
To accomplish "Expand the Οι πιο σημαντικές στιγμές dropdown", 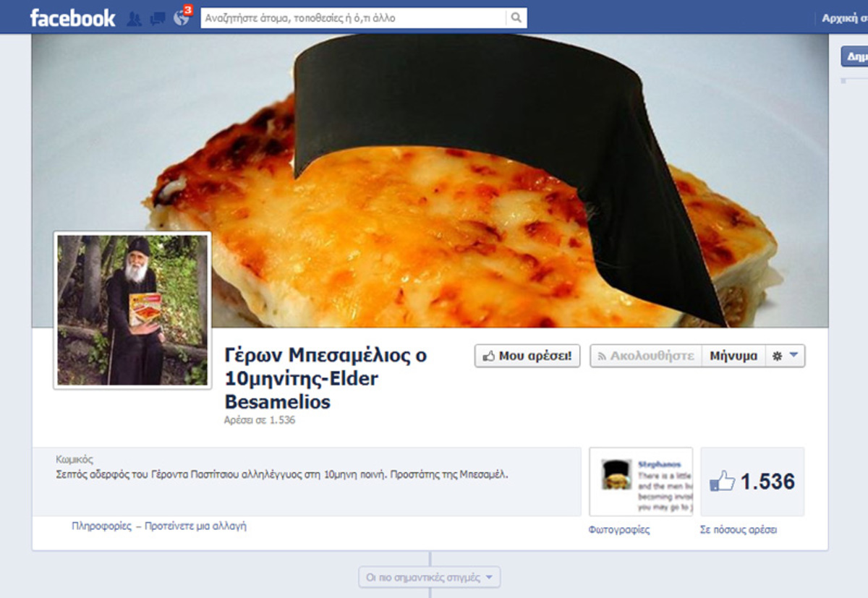I will (429, 578).
